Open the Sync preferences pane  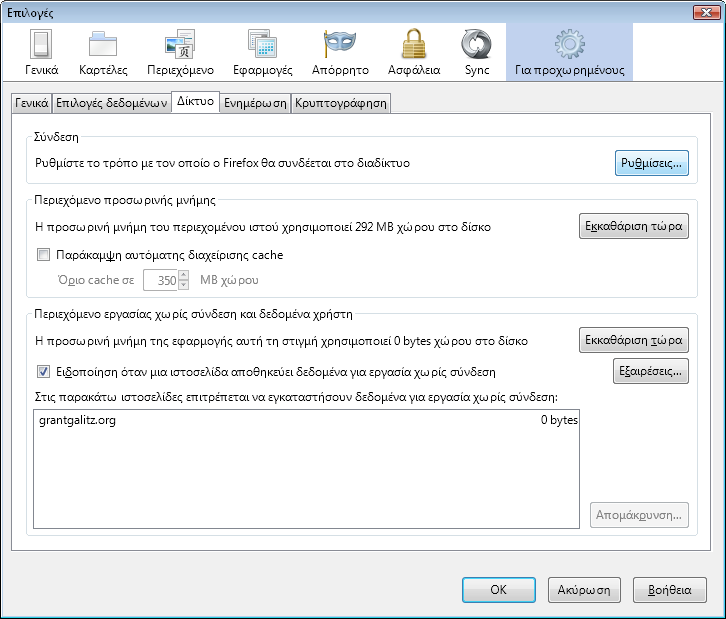point(477,52)
